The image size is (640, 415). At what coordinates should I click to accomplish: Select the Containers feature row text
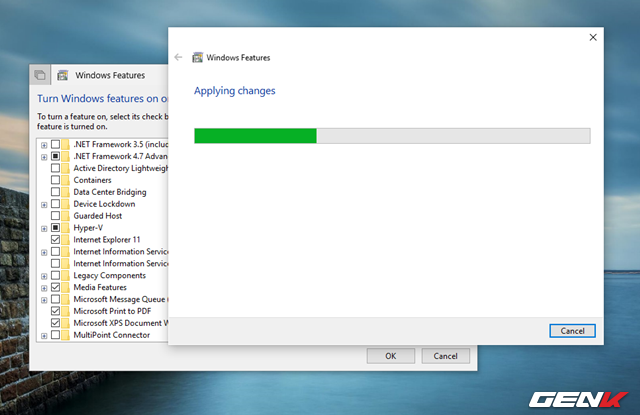tap(92, 180)
